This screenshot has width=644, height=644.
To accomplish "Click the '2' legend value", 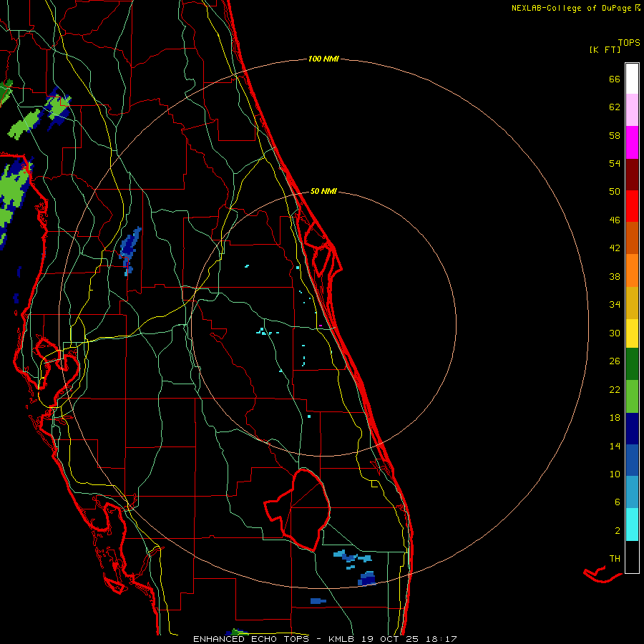I will tap(618, 531).
